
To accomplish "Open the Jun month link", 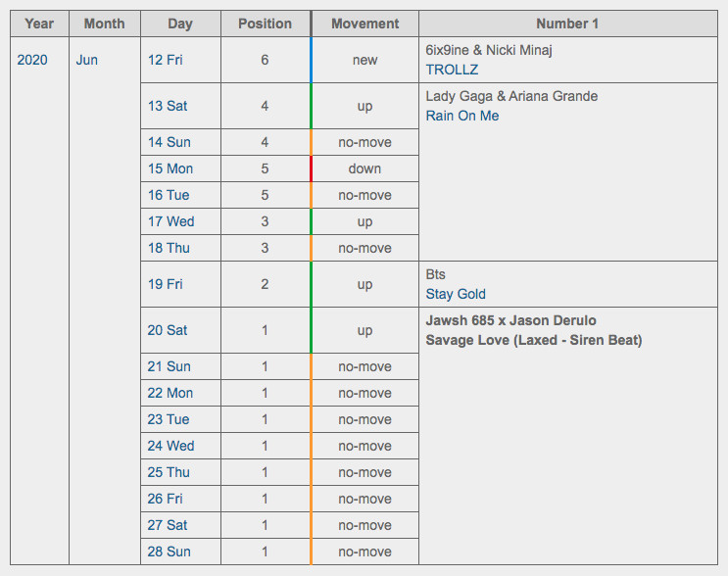I will tap(87, 60).
